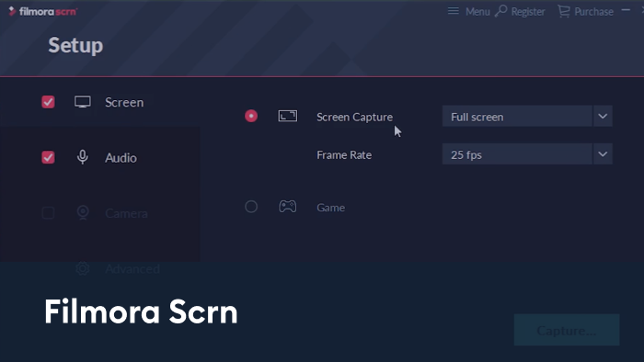
Task: Click the Setup heading
Action: point(75,45)
